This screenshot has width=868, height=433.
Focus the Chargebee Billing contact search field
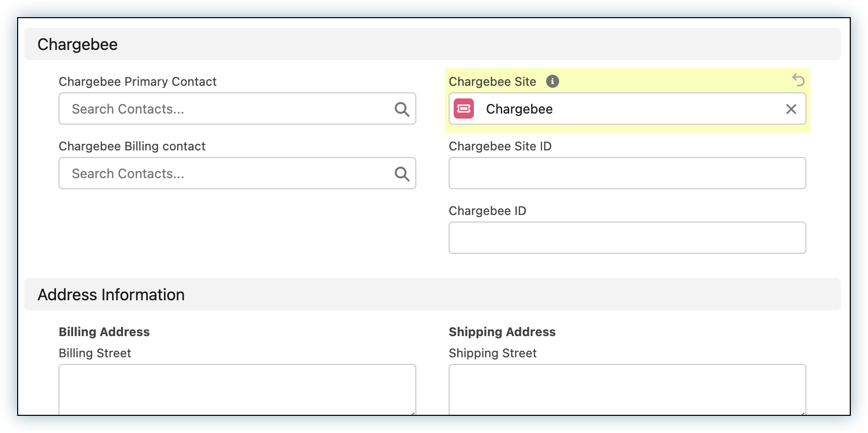point(237,173)
